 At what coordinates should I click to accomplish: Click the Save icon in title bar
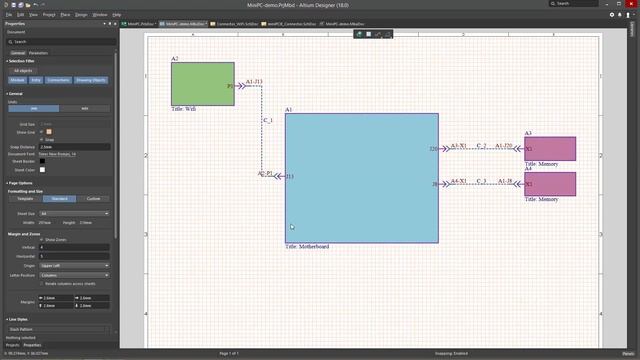[13, 5]
